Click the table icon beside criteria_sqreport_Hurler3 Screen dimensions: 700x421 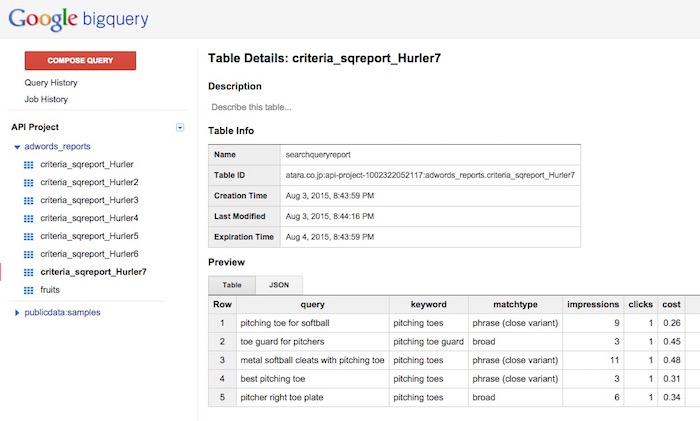pos(29,200)
